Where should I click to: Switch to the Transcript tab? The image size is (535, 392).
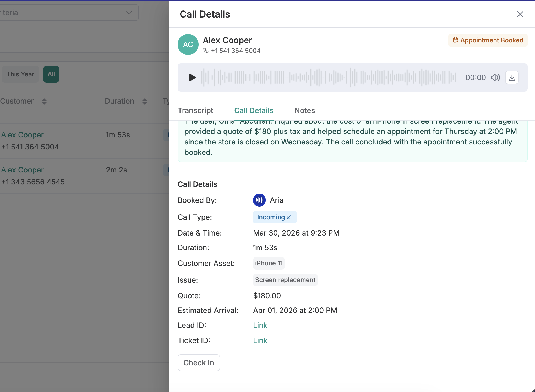tap(195, 110)
